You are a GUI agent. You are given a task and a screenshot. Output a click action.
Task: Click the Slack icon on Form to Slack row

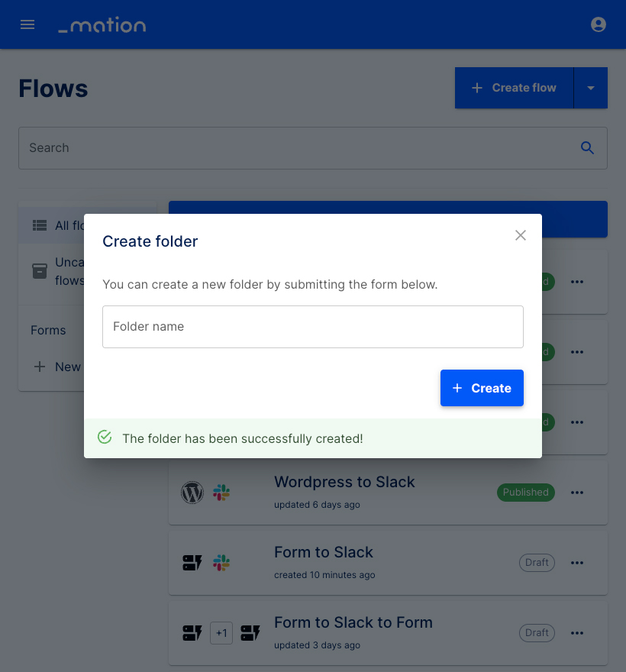tap(222, 563)
